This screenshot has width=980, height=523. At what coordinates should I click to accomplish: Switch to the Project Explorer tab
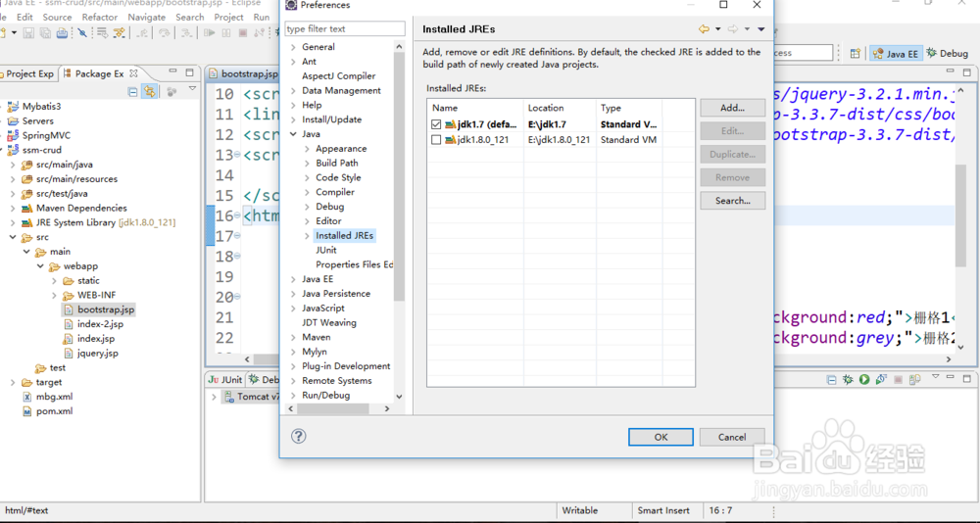point(28,73)
